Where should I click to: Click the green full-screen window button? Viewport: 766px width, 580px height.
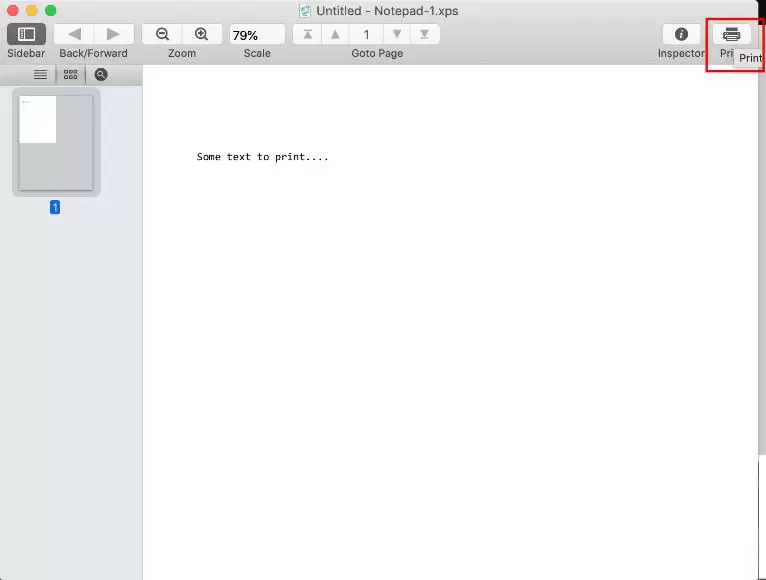point(50,10)
